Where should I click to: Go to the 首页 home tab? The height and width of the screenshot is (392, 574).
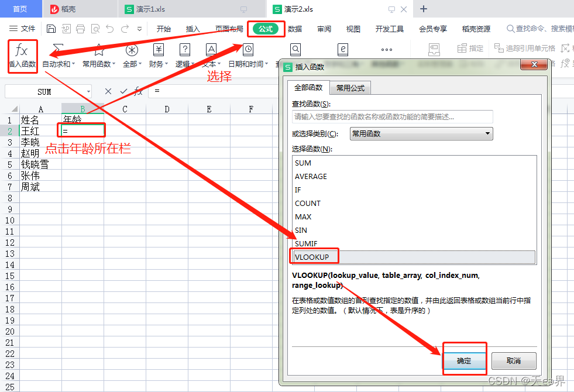pyautogui.click(x=20, y=9)
